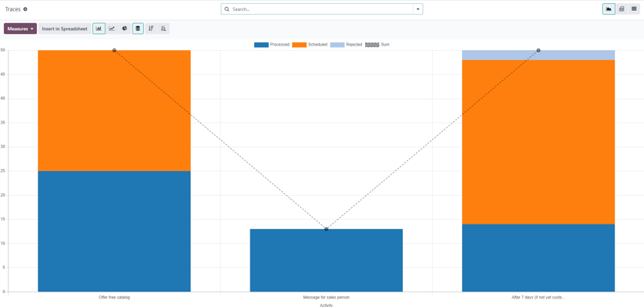The image size is (644, 307).
Task: Click Sum data point above After 7 days bar
Action: click(538, 50)
